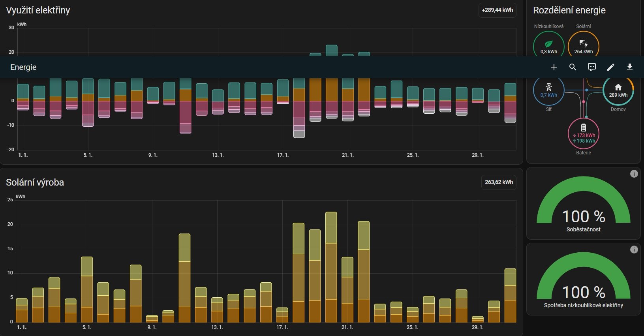Screen dimensions: 644x336
Task: Click the Domov house circle
Action: (618, 91)
